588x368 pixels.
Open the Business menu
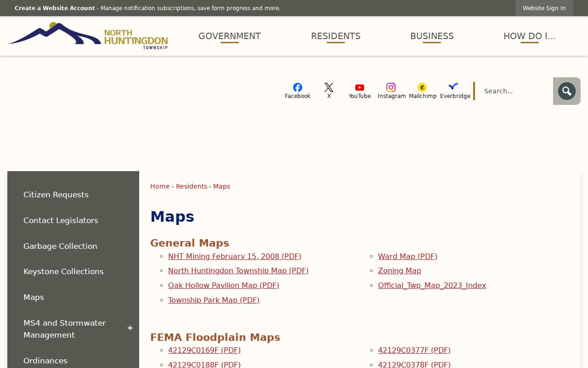[x=432, y=36]
